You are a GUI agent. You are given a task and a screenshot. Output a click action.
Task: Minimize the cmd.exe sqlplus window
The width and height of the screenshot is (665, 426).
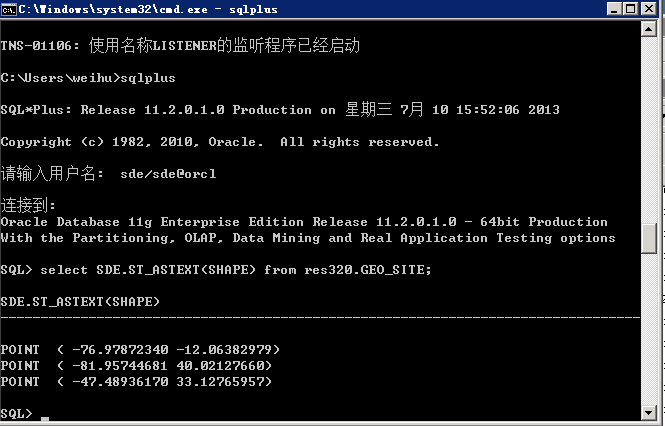click(614, 9)
